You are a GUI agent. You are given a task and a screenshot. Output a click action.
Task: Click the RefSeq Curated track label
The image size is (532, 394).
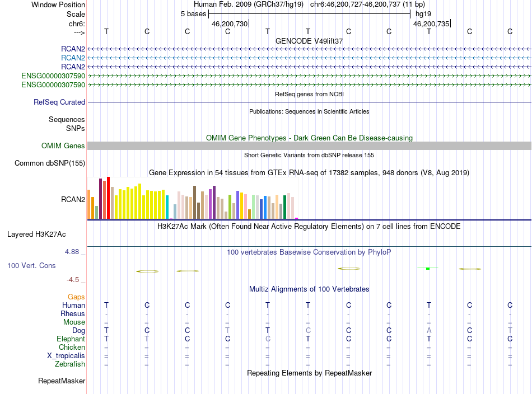[x=59, y=102]
